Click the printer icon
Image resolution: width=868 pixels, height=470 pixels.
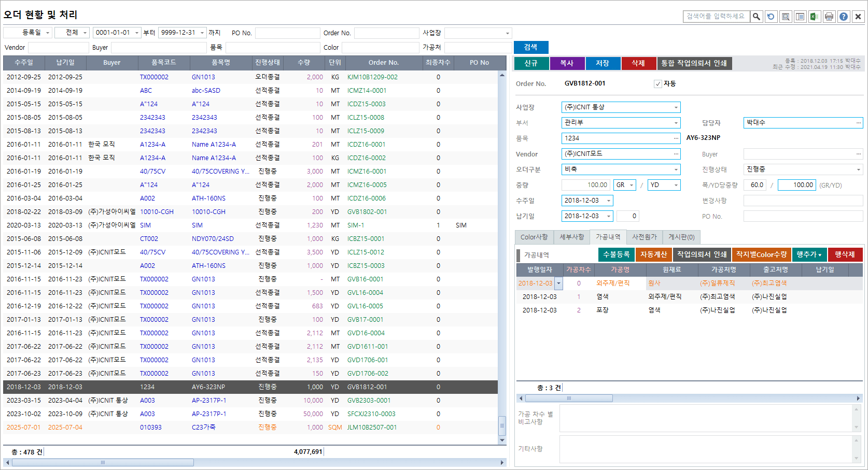pyautogui.click(x=829, y=17)
